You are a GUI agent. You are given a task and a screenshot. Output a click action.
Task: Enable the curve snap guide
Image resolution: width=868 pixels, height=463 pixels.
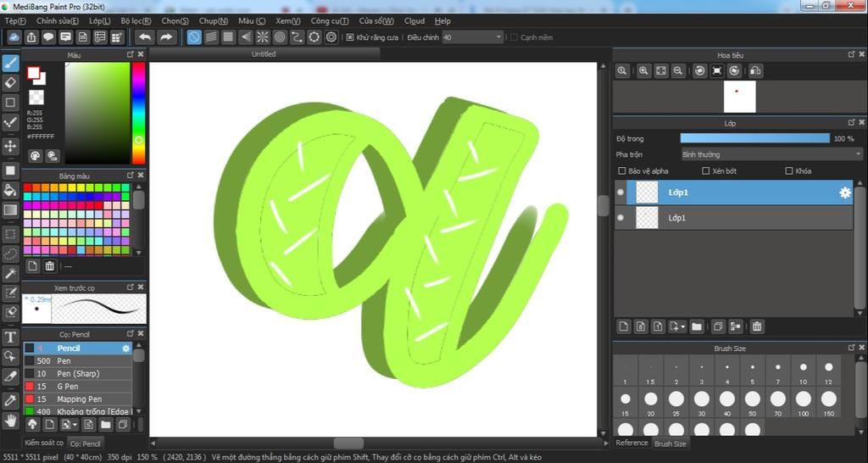(x=297, y=37)
